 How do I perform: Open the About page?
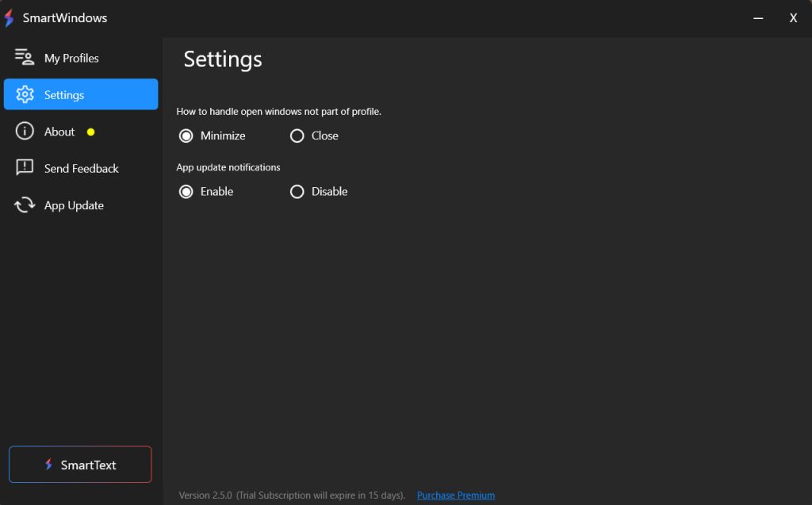click(81, 132)
